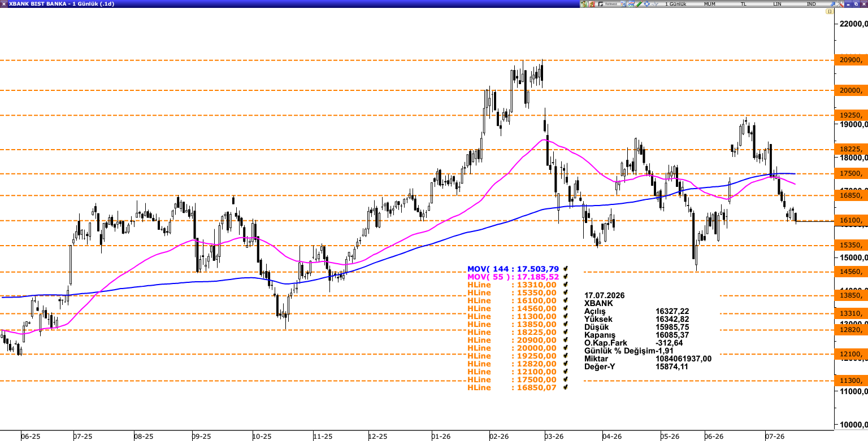Click the Forinvest logo button

(607, 4)
